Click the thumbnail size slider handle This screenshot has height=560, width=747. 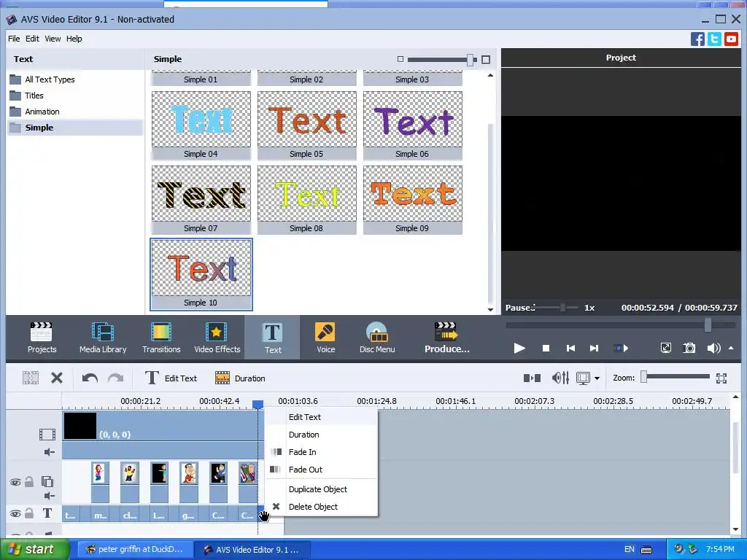pyautogui.click(x=471, y=60)
